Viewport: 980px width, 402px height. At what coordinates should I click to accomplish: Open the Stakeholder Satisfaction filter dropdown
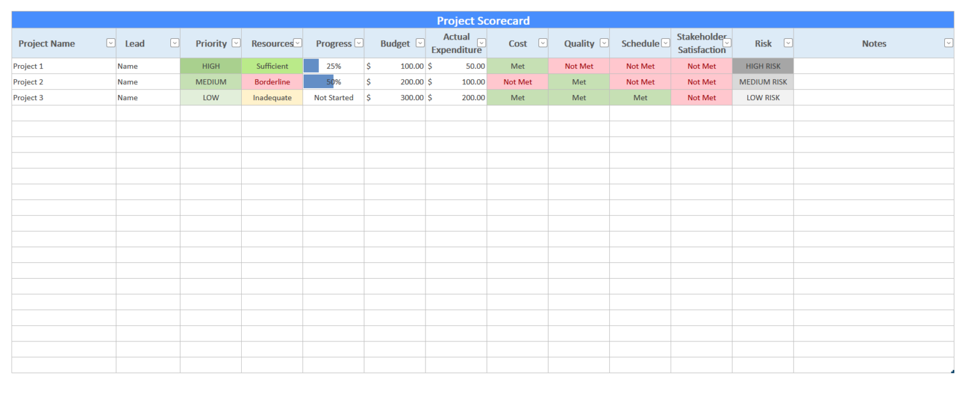[x=727, y=43]
